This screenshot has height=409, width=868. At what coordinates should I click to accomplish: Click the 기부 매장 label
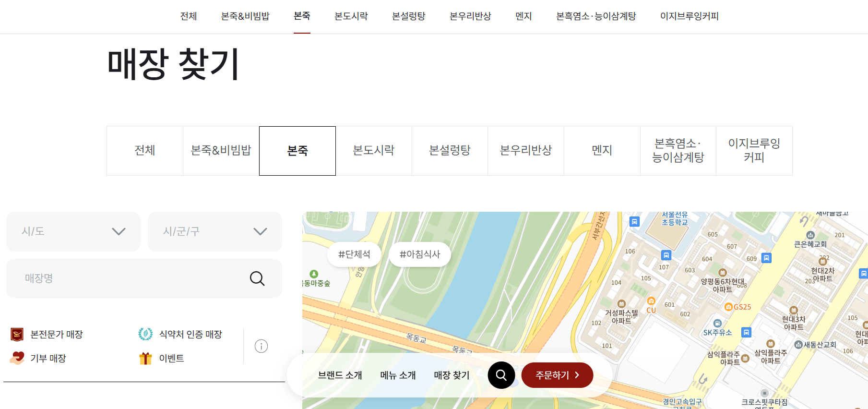(48, 358)
